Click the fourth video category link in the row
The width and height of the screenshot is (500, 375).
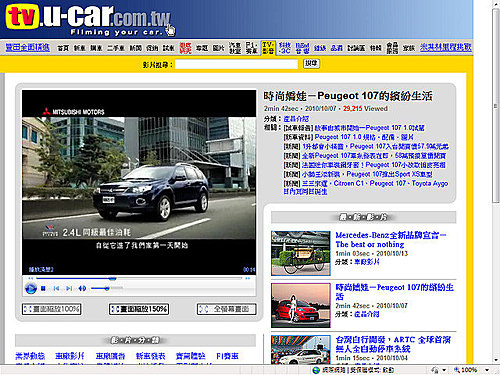point(150,356)
